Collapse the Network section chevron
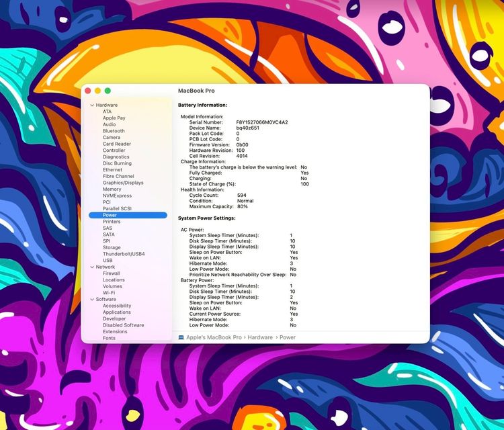The image size is (504, 430). [92, 267]
